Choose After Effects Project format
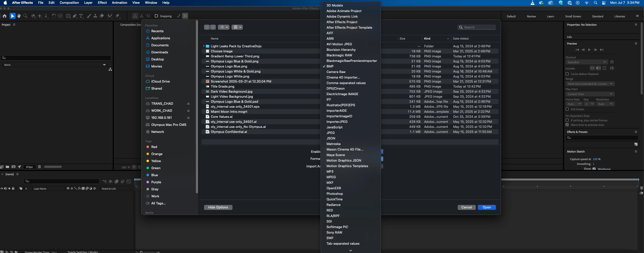The width and height of the screenshot is (644, 253). coord(342,22)
